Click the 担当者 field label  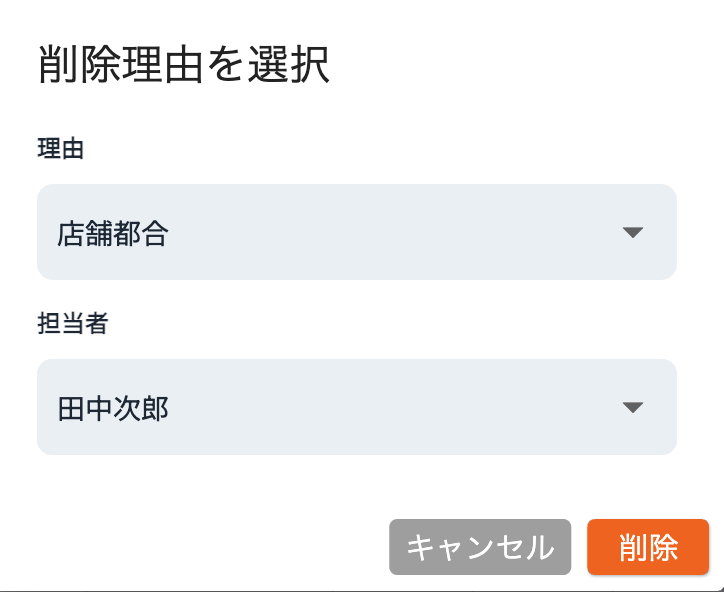pos(71,325)
